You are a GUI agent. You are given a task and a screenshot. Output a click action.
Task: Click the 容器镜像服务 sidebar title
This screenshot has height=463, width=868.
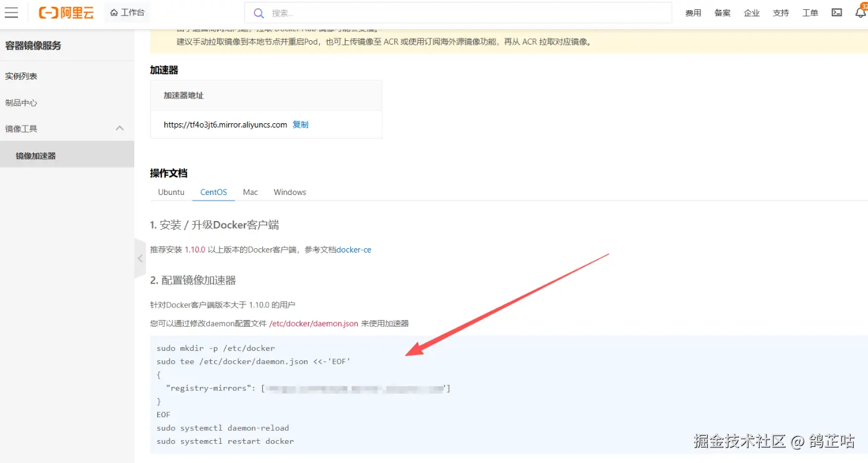[33, 46]
